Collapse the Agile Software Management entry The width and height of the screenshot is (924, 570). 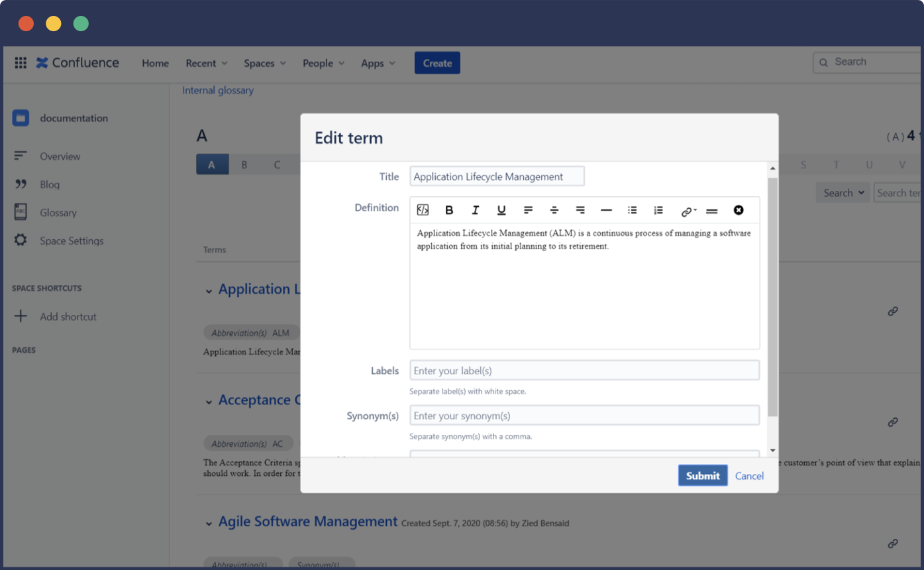(x=209, y=524)
